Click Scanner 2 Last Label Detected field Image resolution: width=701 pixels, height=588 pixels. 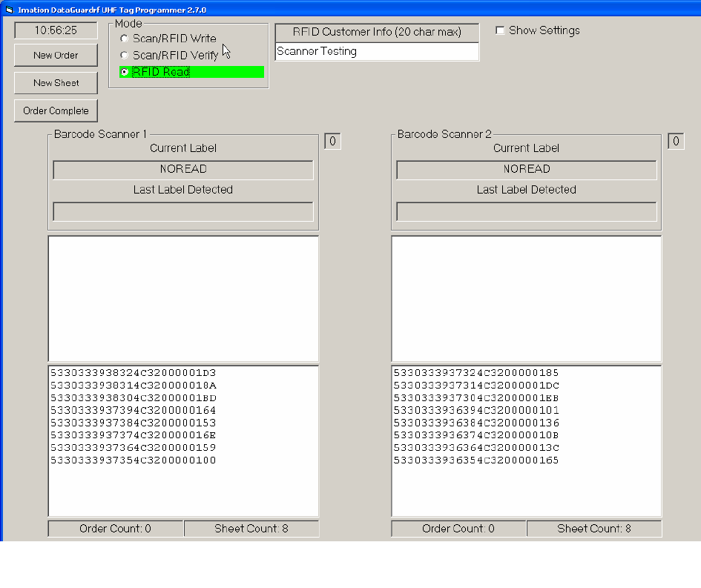click(527, 211)
